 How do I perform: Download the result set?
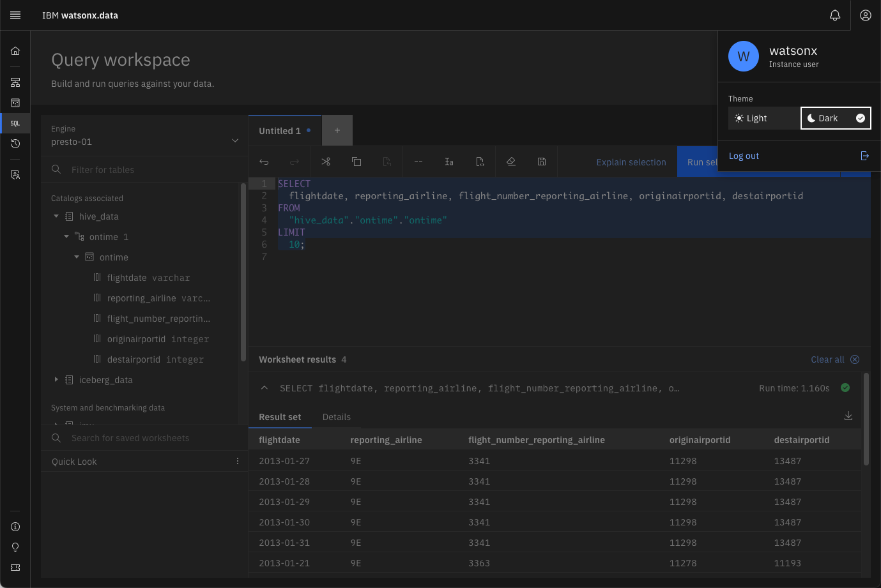pos(848,416)
